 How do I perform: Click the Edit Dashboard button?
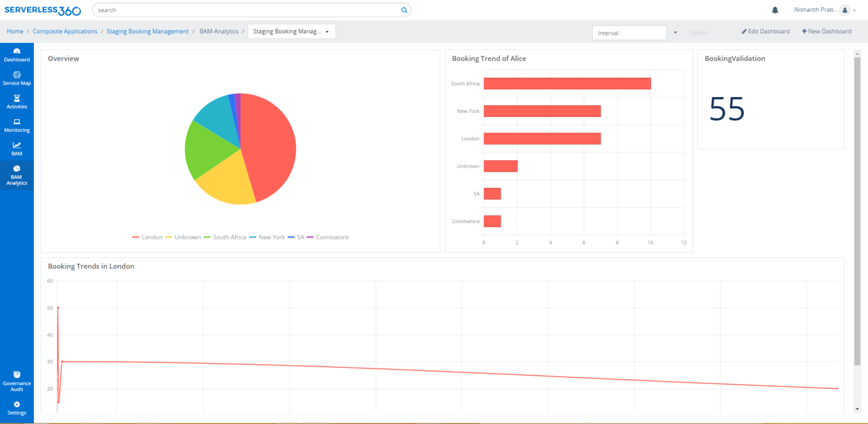click(765, 31)
